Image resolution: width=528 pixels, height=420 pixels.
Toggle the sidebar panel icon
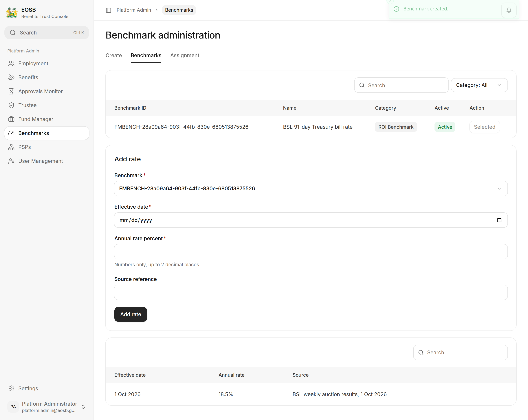click(x=109, y=10)
